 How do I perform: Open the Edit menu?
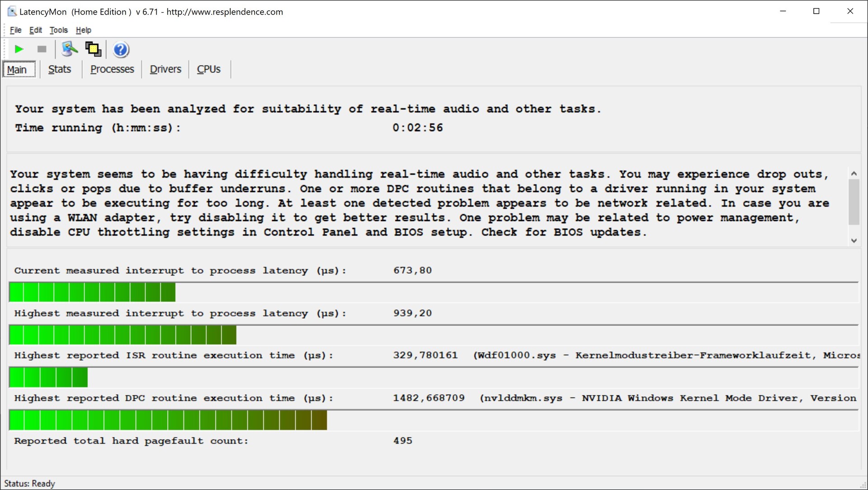coord(35,30)
